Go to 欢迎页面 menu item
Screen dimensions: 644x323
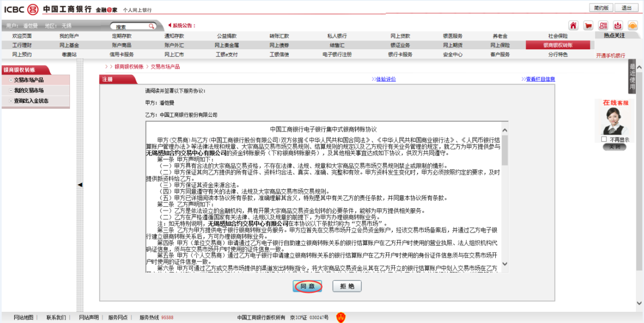[22, 36]
